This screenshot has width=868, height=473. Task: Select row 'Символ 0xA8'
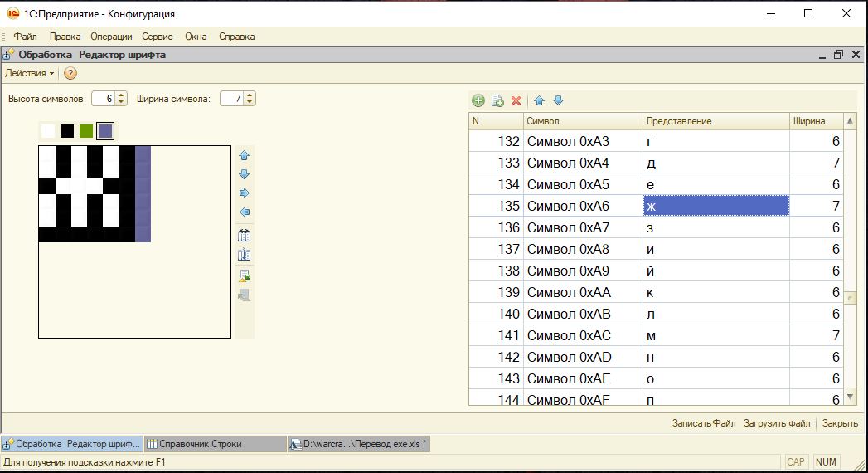point(656,249)
